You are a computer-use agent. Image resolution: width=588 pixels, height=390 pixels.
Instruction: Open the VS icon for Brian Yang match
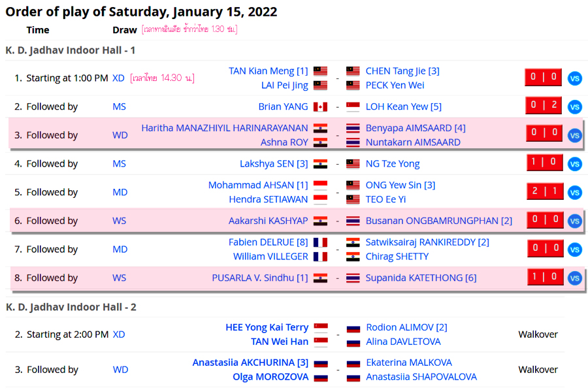coord(574,107)
